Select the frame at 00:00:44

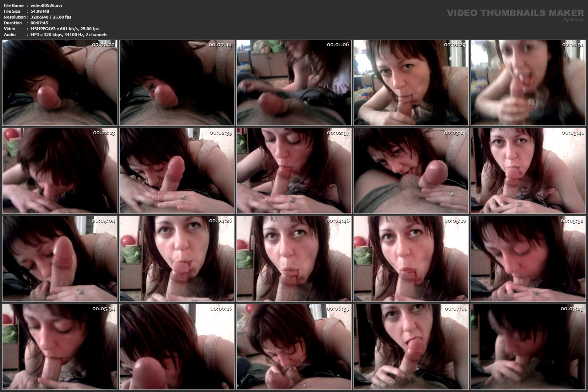(x=177, y=83)
